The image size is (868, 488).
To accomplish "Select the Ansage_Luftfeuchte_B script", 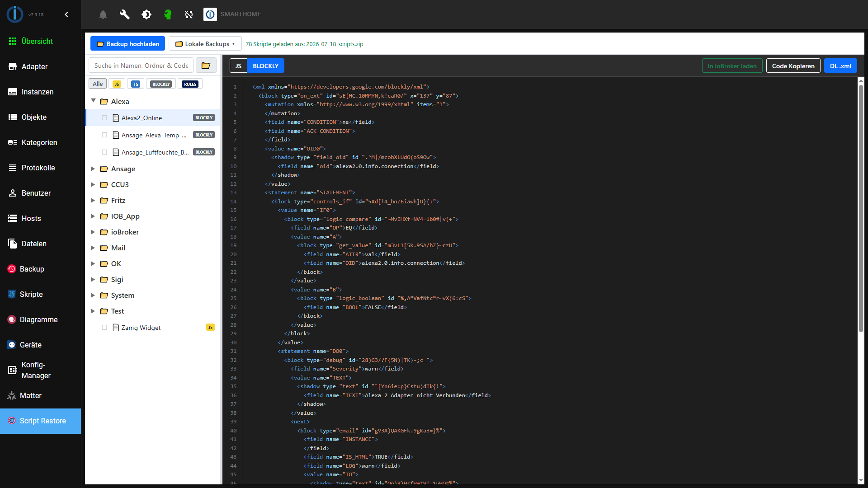I will click(x=153, y=152).
